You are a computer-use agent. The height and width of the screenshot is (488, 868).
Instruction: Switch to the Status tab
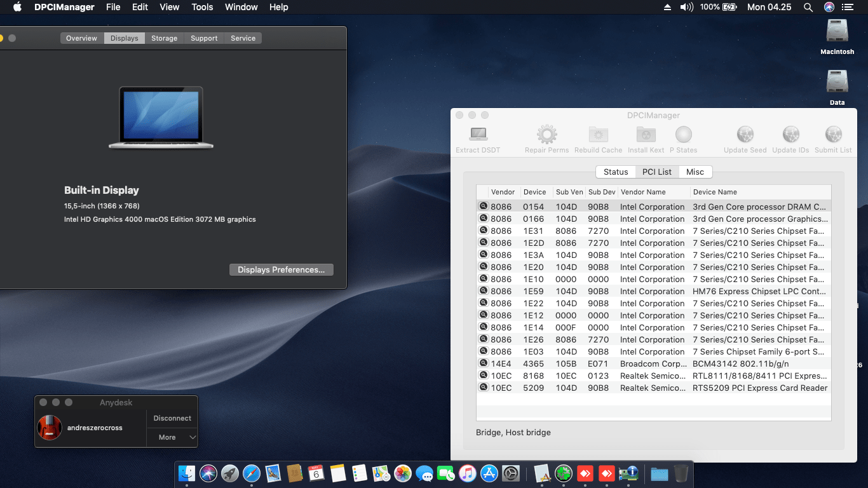pyautogui.click(x=615, y=172)
